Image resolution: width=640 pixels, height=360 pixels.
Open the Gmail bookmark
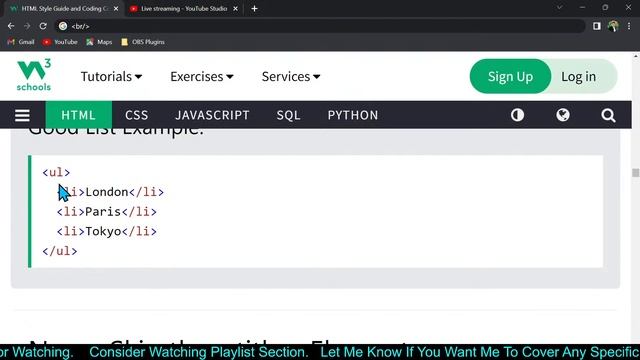coord(21,42)
